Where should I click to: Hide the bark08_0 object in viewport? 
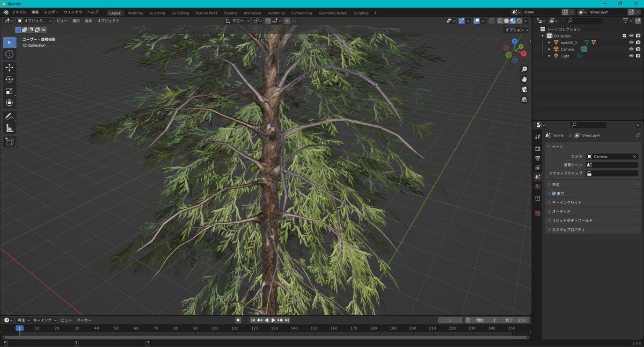[631, 42]
